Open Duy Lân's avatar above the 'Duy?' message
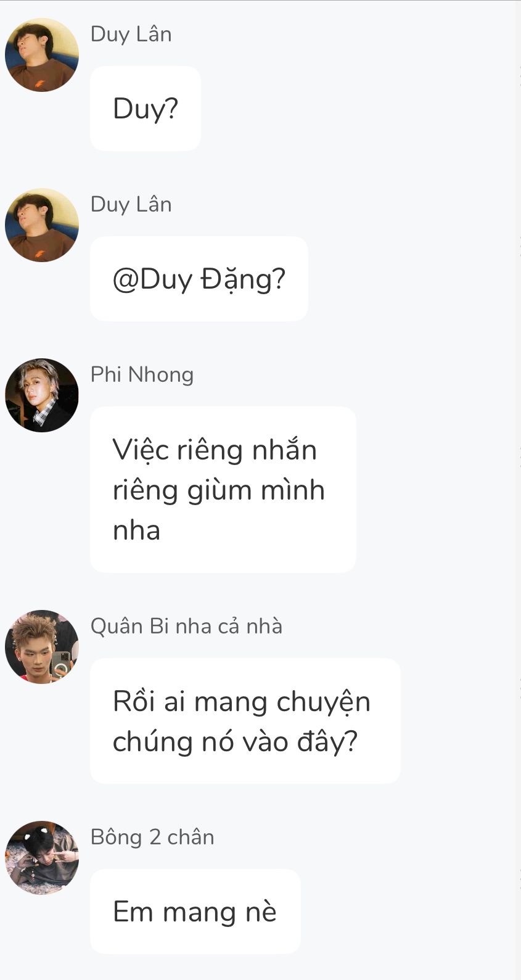This screenshot has width=521, height=980. click(42, 55)
